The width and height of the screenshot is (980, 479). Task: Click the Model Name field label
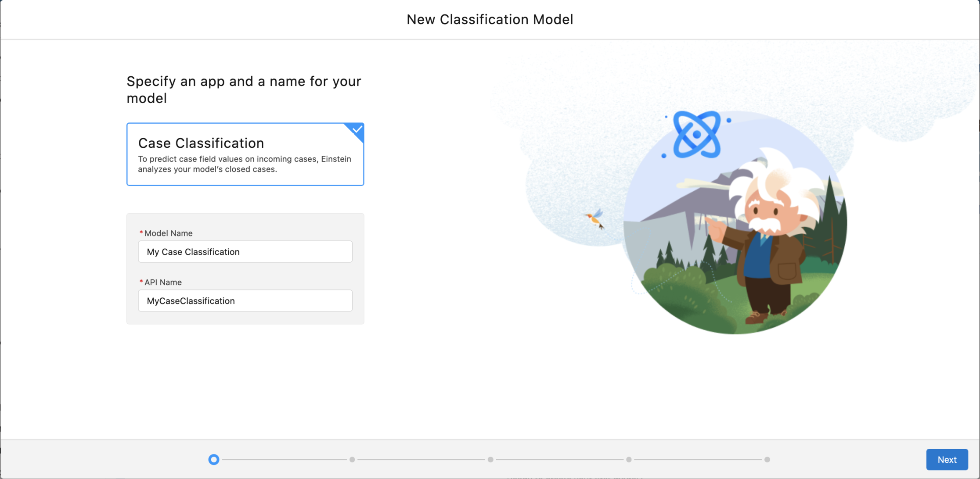pyautogui.click(x=168, y=233)
